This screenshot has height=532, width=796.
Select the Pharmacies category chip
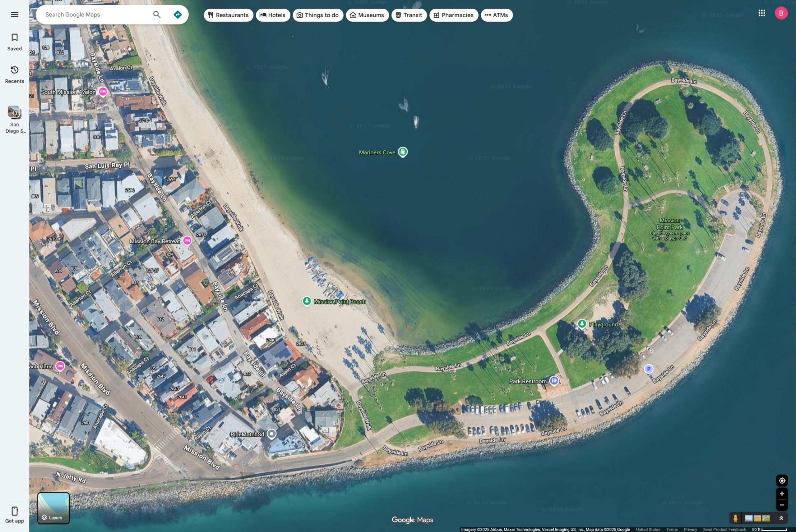coord(453,15)
